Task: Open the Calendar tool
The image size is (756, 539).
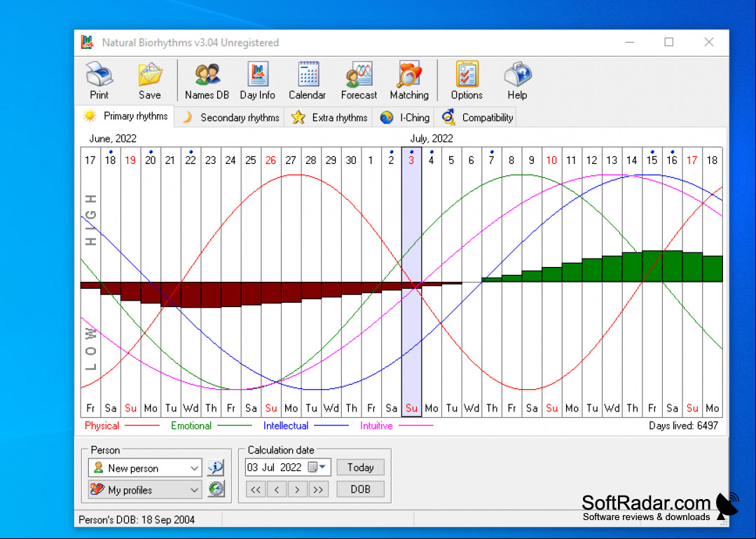Action: click(x=308, y=80)
